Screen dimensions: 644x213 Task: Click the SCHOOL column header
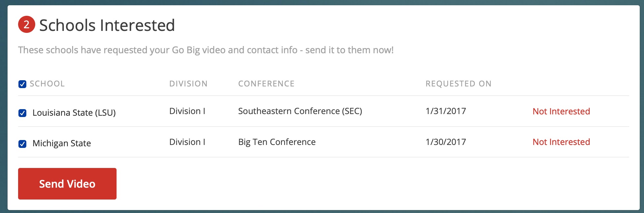tap(47, 84)
